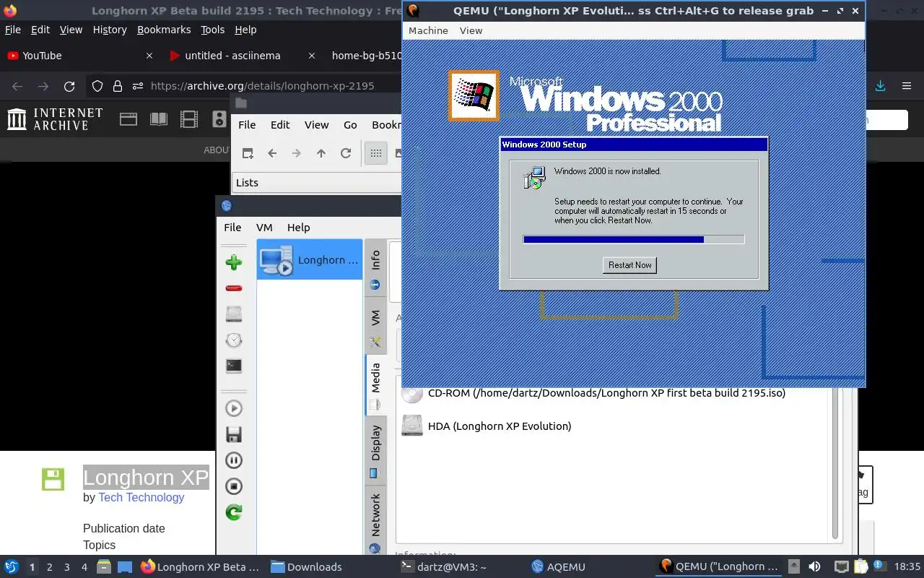The image size is (924, 578).
Task: Close the YouTube tab
Action: pyautogui.click(x=149, y=56)
